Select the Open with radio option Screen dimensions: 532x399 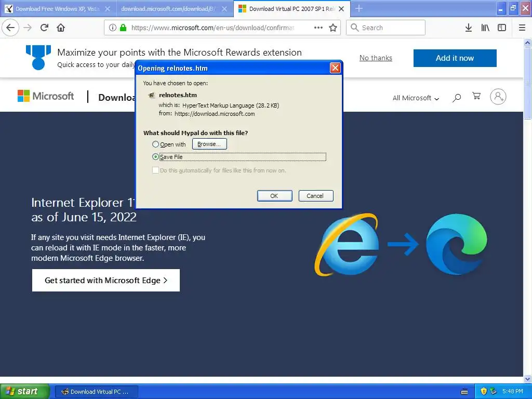tap(155, 144)
